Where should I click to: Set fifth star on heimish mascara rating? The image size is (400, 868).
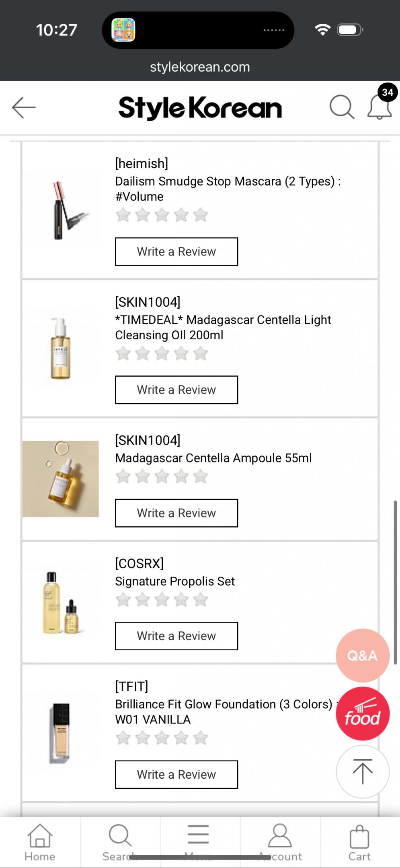coord(200,215)
